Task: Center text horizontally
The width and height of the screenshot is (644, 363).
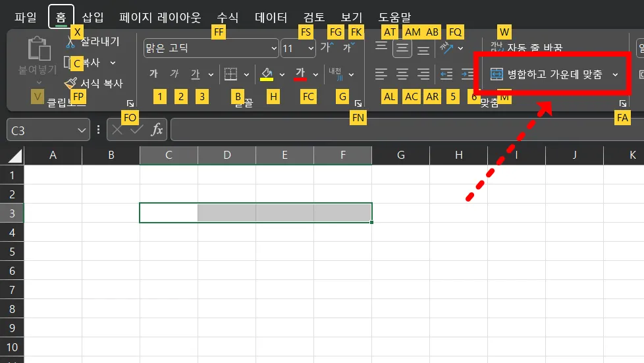Action: tap(402, 74)
